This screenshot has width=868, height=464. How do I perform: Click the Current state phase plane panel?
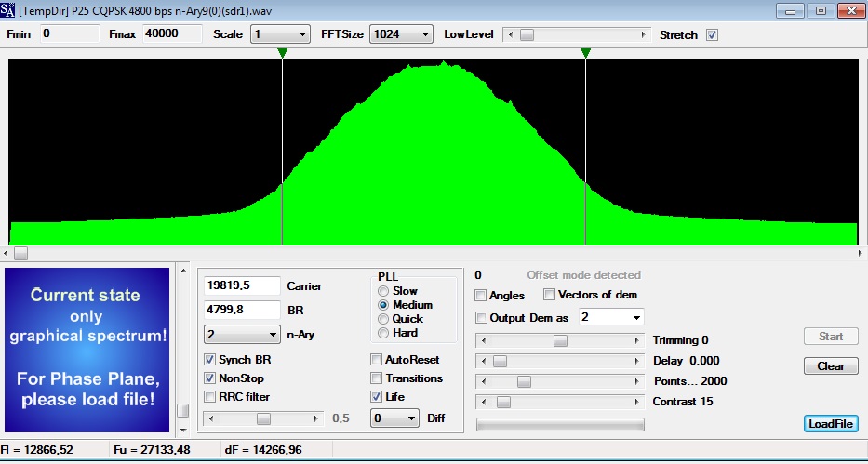(87, 350)
